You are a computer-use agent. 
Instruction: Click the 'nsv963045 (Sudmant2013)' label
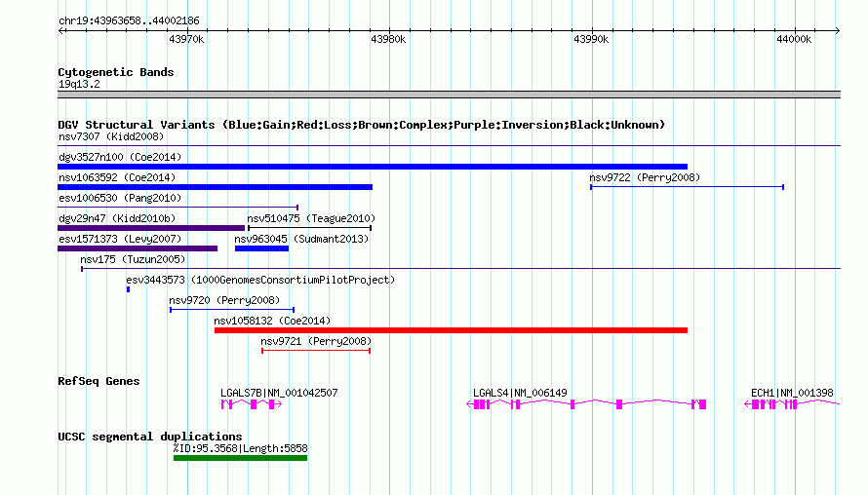(301, 239)
